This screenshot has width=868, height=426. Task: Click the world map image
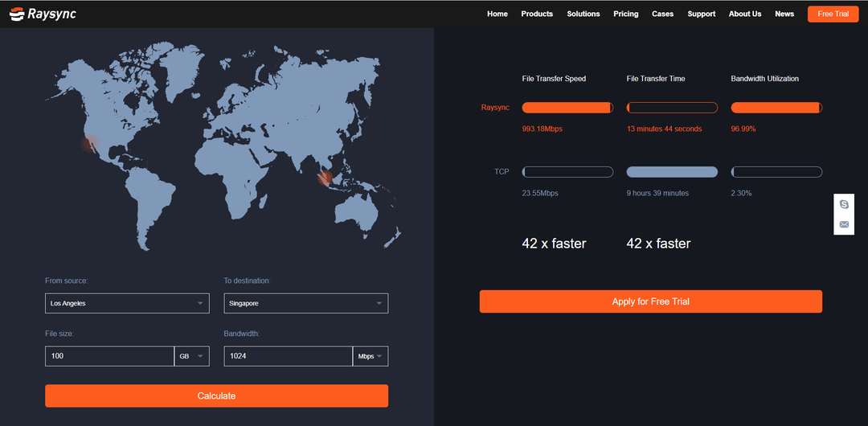[x=223, y=145]
